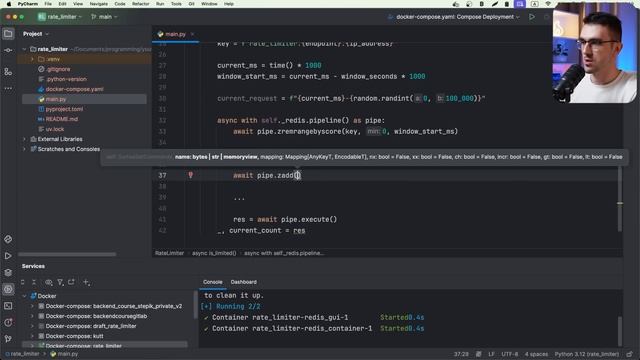Select the main.py editor tab

coord(175,34)
